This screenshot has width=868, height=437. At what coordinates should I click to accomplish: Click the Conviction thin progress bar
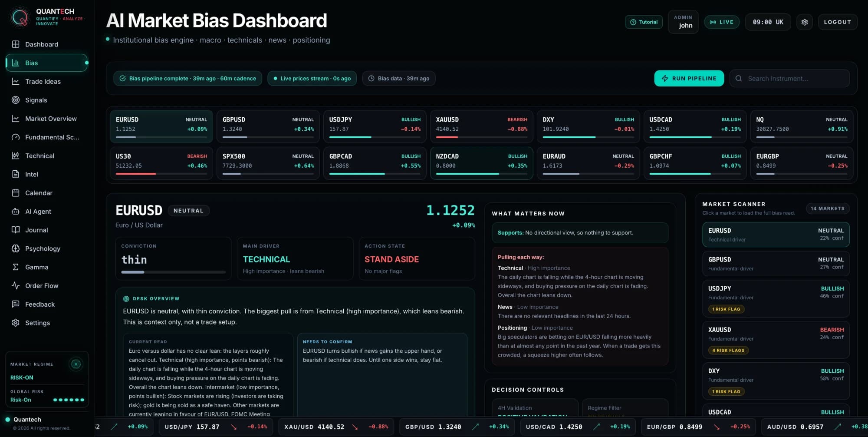[x=174, y=272]
